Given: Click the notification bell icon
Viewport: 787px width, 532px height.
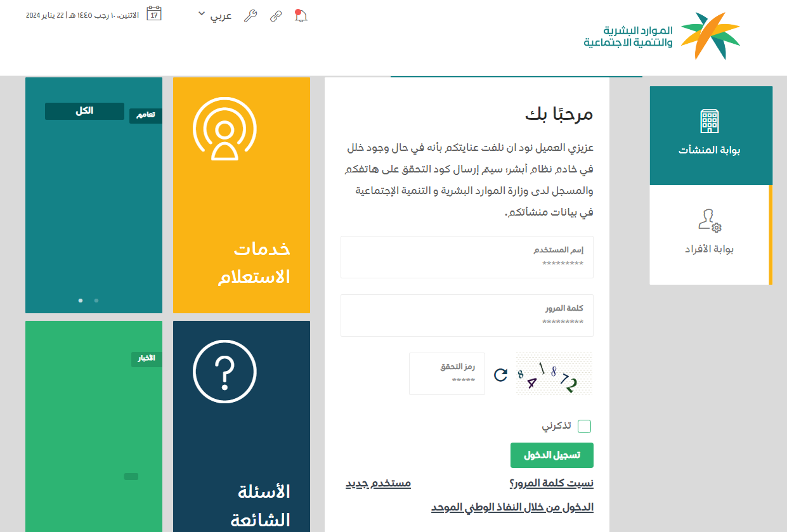Looking at the screenshot, I should pyautogui.click(x=301, y=16).
